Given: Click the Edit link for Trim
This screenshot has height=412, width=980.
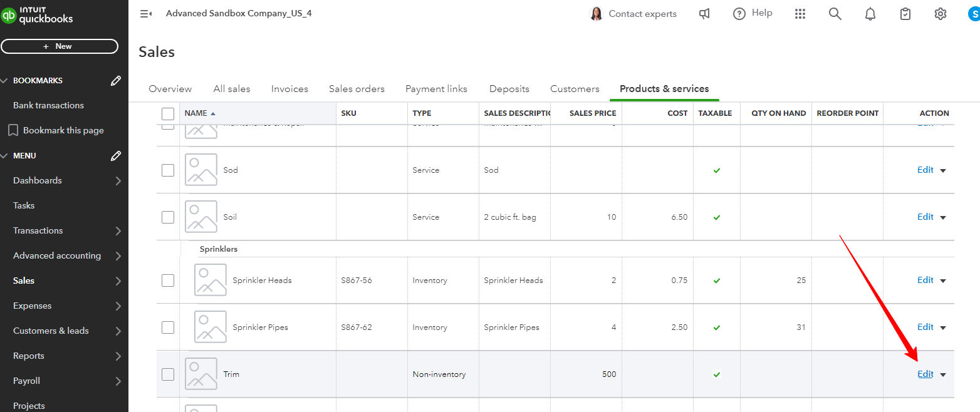Looking at the screenshot, I should (x=925, y=374).
